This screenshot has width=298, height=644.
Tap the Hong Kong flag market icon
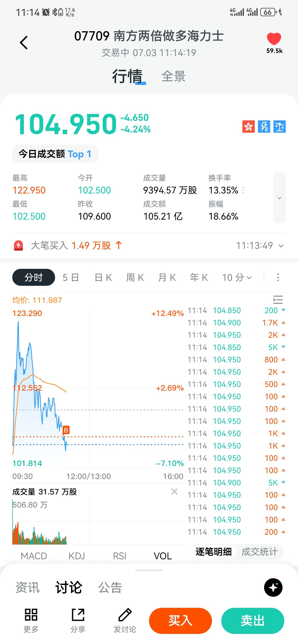pyautogui.click(x=248, y=127)
